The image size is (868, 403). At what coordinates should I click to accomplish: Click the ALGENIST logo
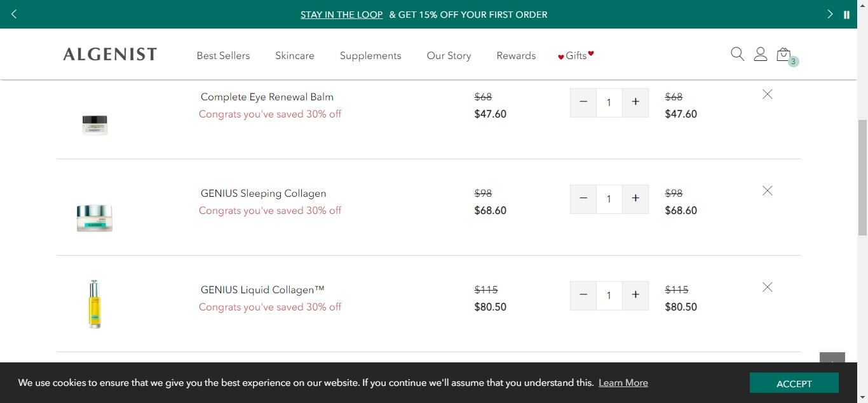pyautogui.click(x=110, y=55)
